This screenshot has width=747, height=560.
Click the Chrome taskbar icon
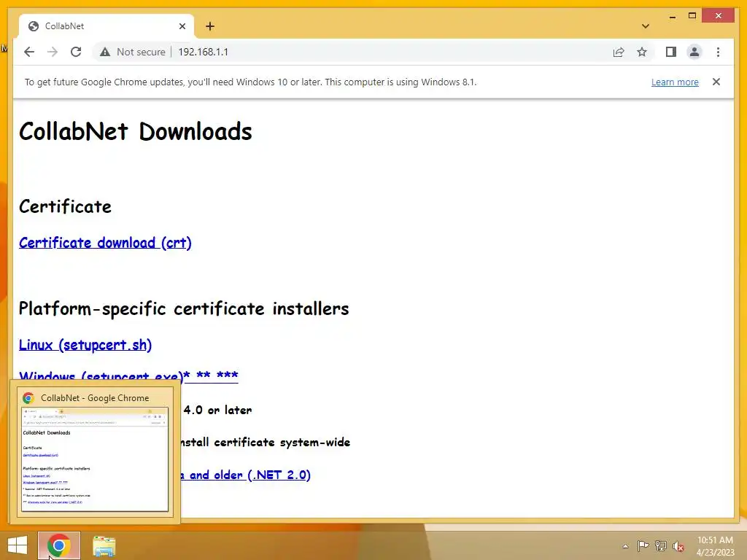click(x=59, y=545)
